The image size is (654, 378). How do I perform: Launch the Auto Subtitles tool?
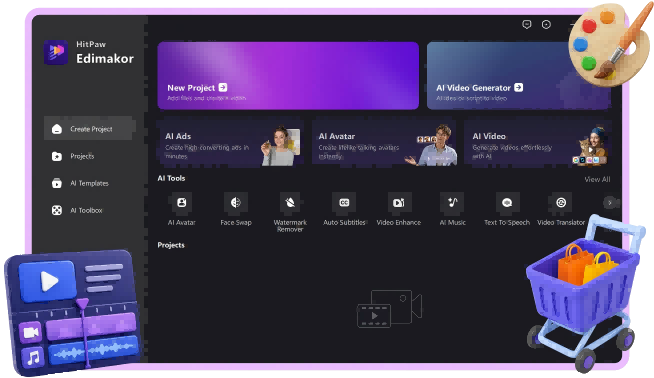coord(344,203)
